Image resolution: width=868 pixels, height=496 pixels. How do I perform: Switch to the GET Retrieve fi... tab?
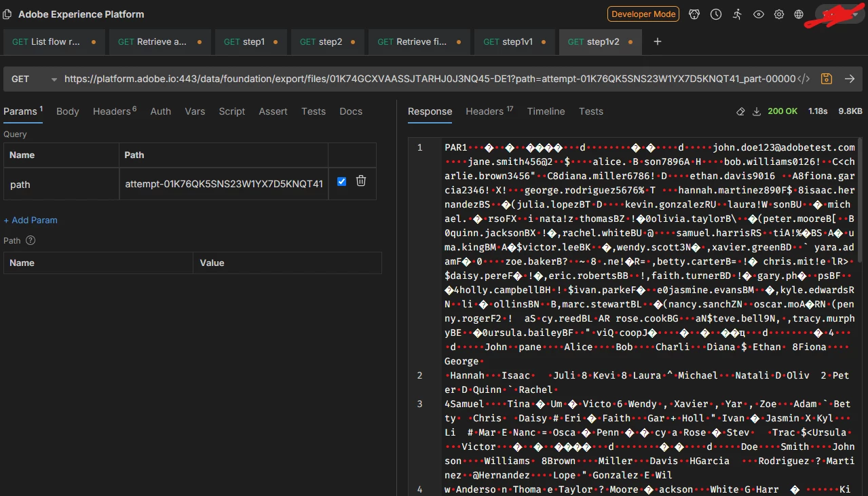[x=421, y=41]
